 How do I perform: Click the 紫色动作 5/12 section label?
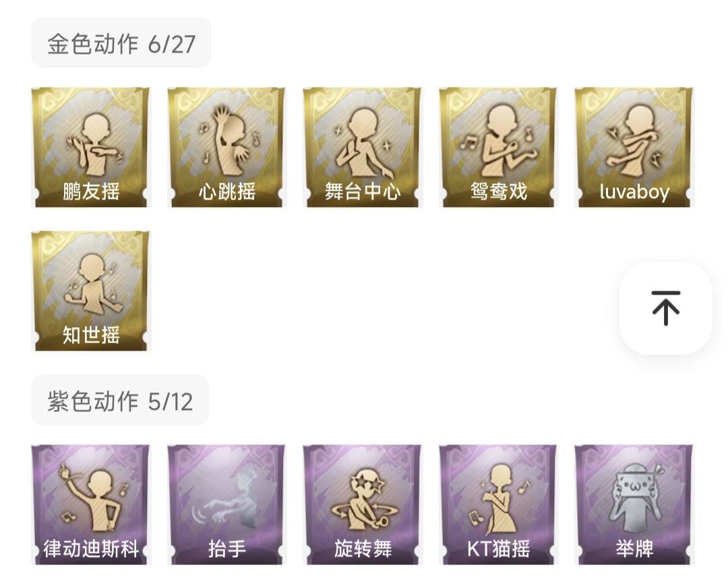coord(120,401)
